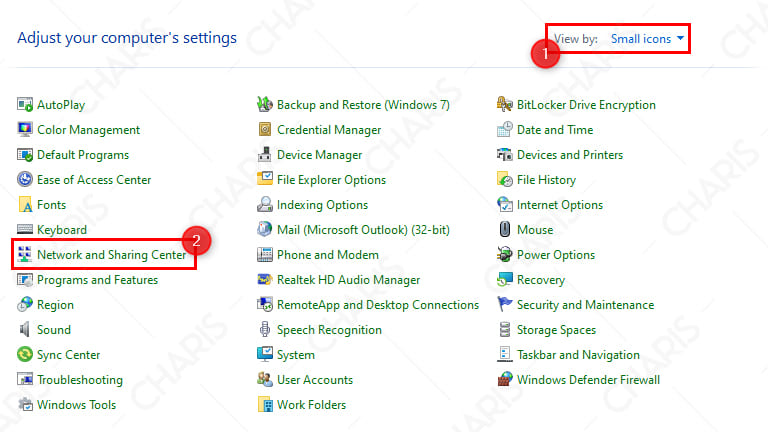Click the AutoPlay icon

click(25, 104)
